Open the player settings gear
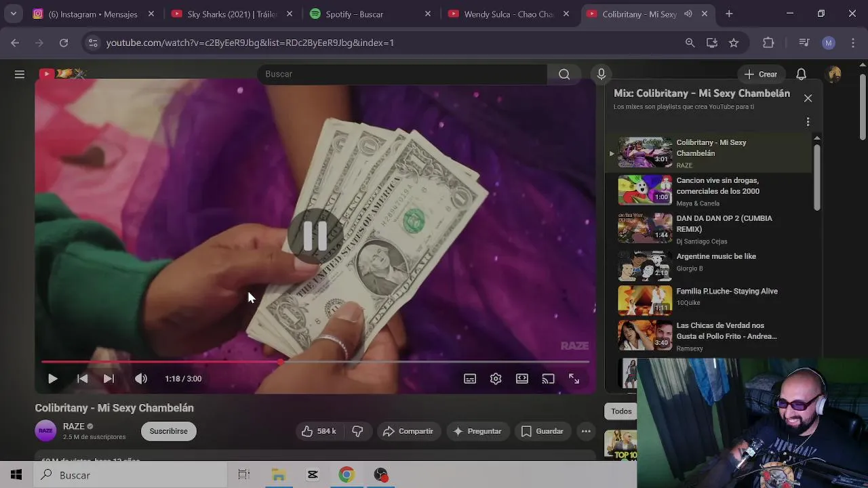The height and width of the screenshot is (488, 868). coord(496,379)
